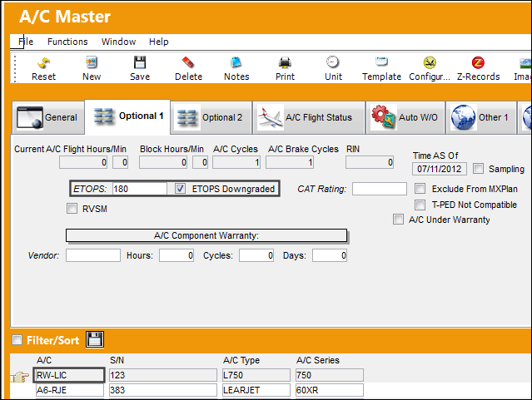Viewport: 532px width, 400px height.
Task: Click the RIN field
Action: click(x=370, y=162)
